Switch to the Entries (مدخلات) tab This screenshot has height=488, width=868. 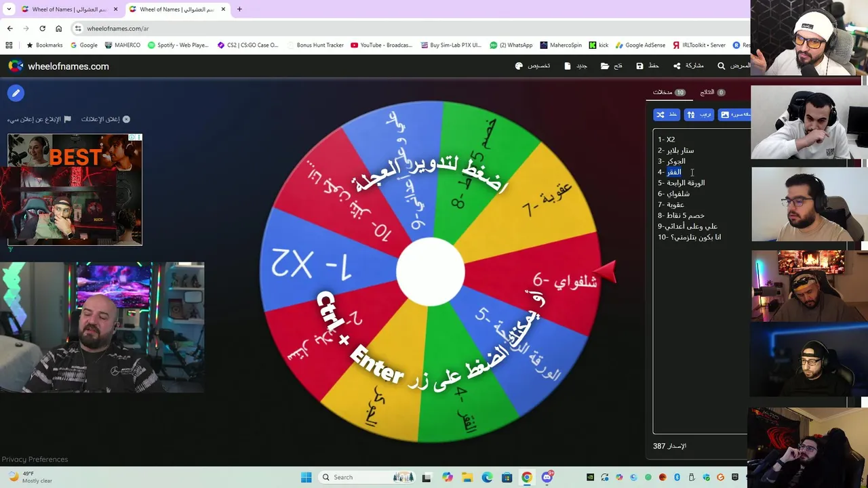[x=669, y=92]
